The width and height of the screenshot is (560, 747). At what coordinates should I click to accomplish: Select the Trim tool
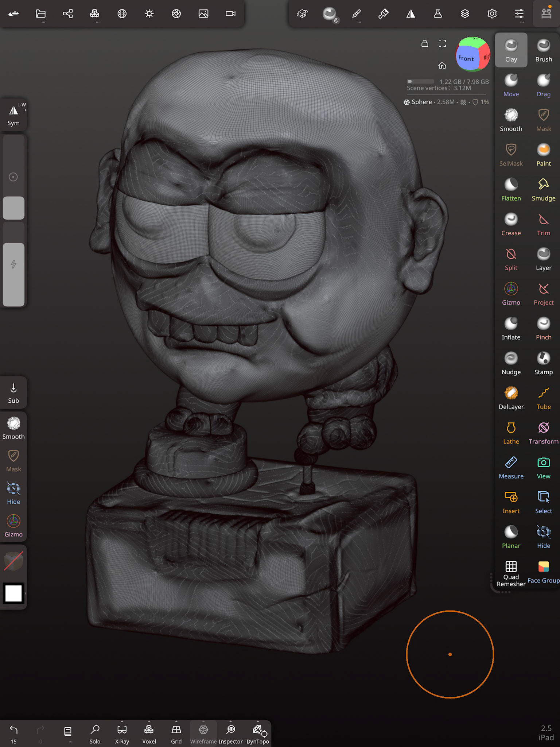(543, 224)
